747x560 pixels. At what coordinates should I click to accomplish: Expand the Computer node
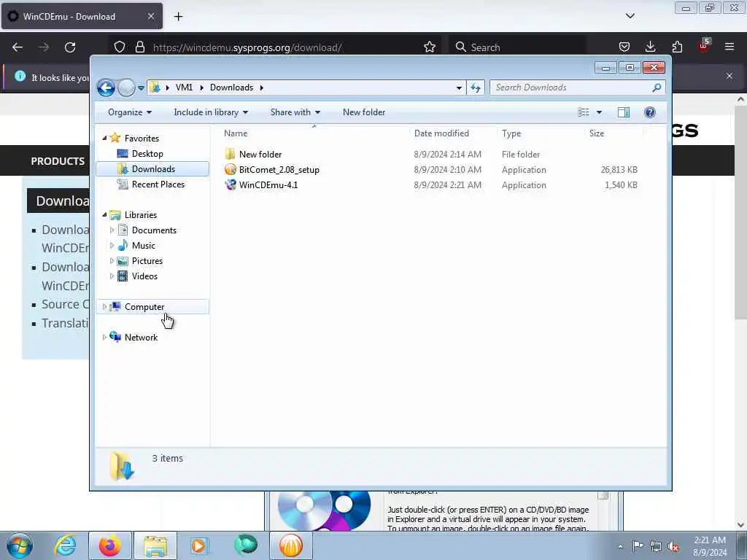click(x=104, y=307)
